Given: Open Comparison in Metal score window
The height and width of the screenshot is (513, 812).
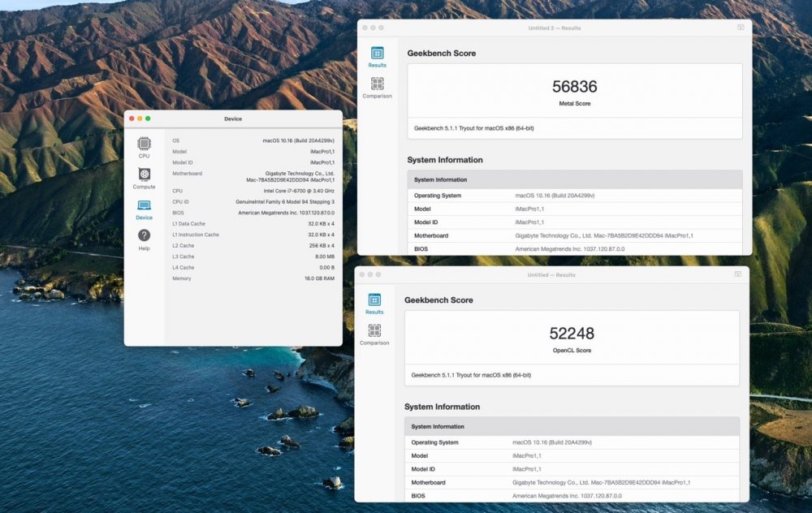Looking at the screenshot, I should coord(377,88).
